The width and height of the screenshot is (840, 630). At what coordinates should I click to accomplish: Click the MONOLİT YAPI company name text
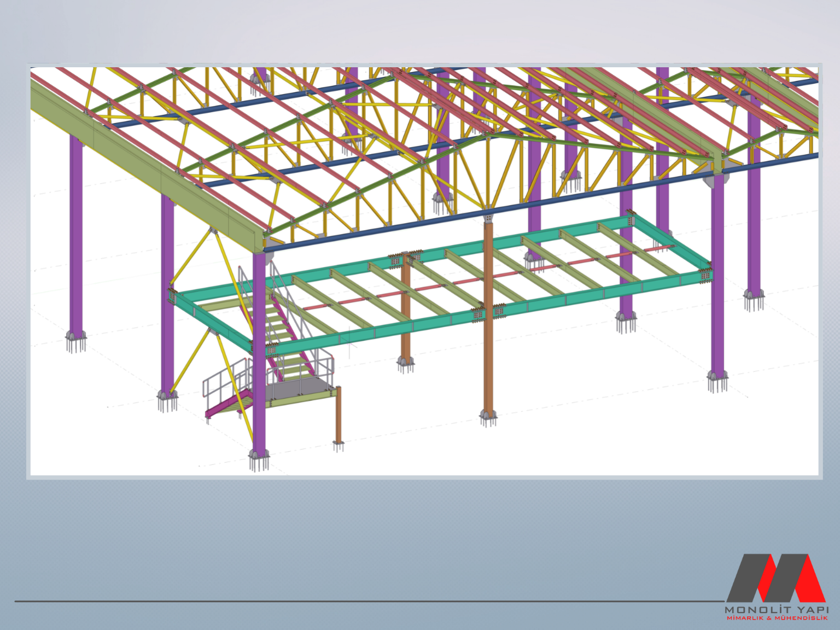776,609
